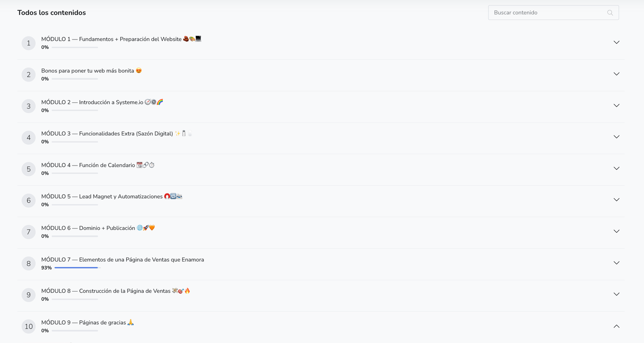Expand MÓDULO 7 chevron arrow
This screenshot has width=644, height=343.
pos(617,263)
